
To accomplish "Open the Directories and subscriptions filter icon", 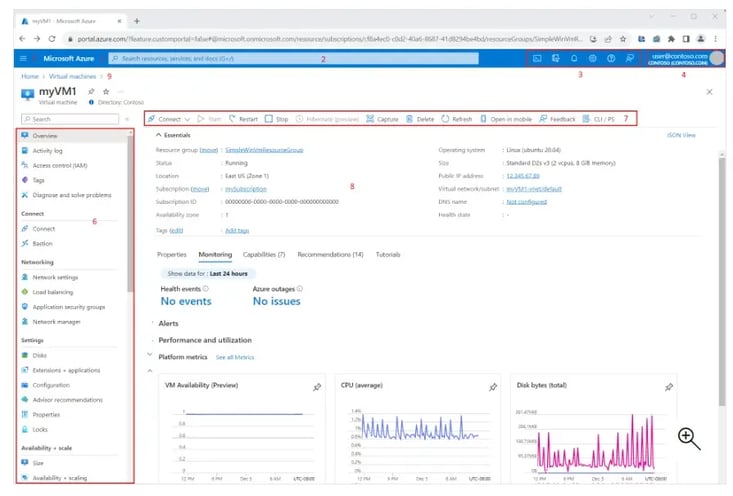I will [x=555, y=58].
